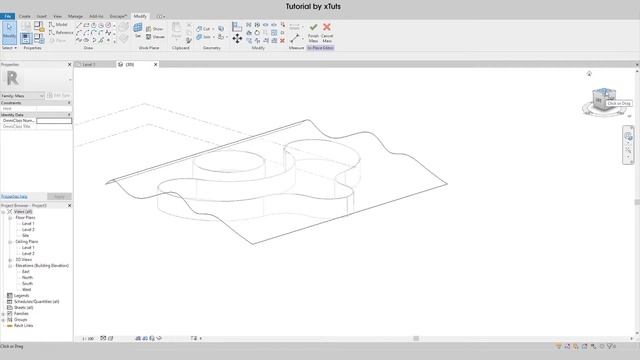
Task: Collapse the Elevations (Building Elevation) node
Action: [10, 266]
